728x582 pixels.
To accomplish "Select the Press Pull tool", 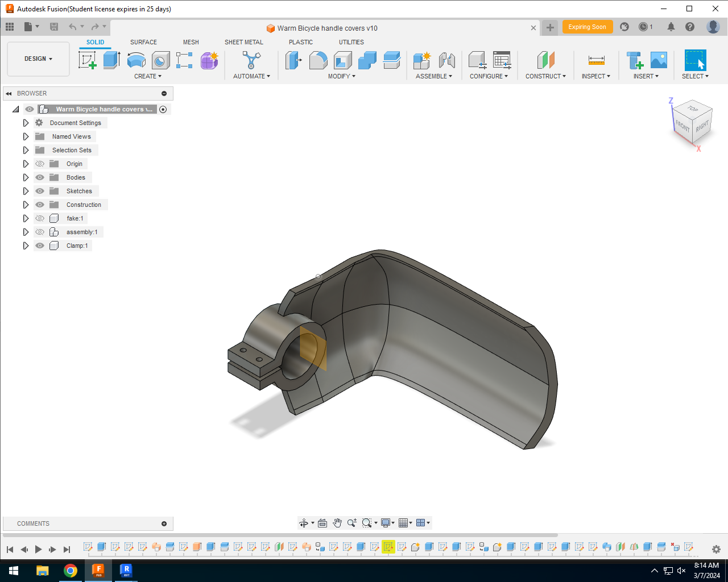I will point(293,60).
